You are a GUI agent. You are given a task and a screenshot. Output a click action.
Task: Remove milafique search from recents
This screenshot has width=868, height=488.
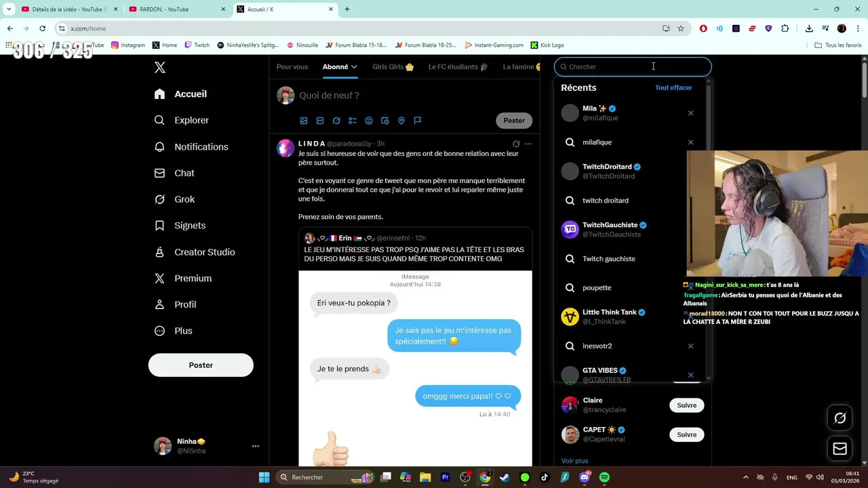pos(690,142)
